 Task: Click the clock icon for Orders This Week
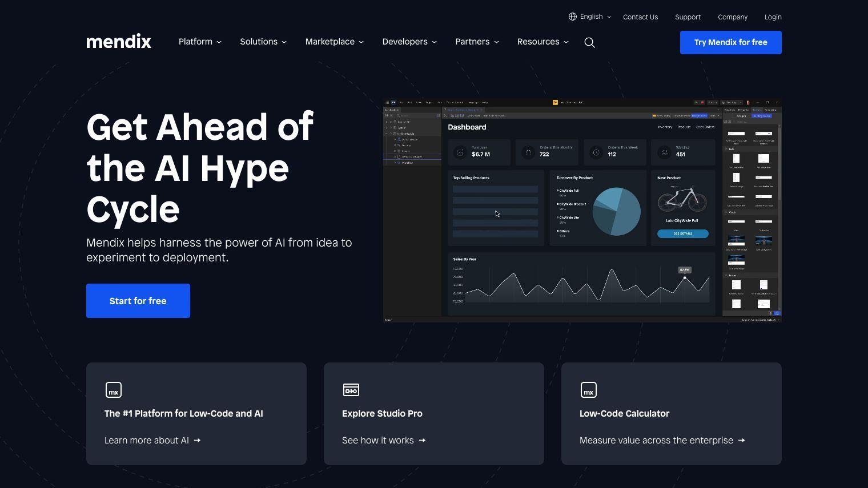pos(596,152)
